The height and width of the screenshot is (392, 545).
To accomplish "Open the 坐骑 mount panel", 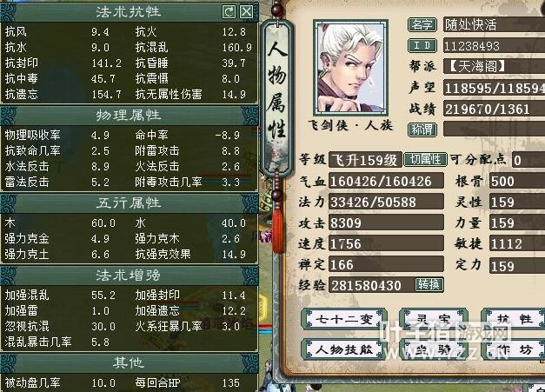I will click(434, 349).
